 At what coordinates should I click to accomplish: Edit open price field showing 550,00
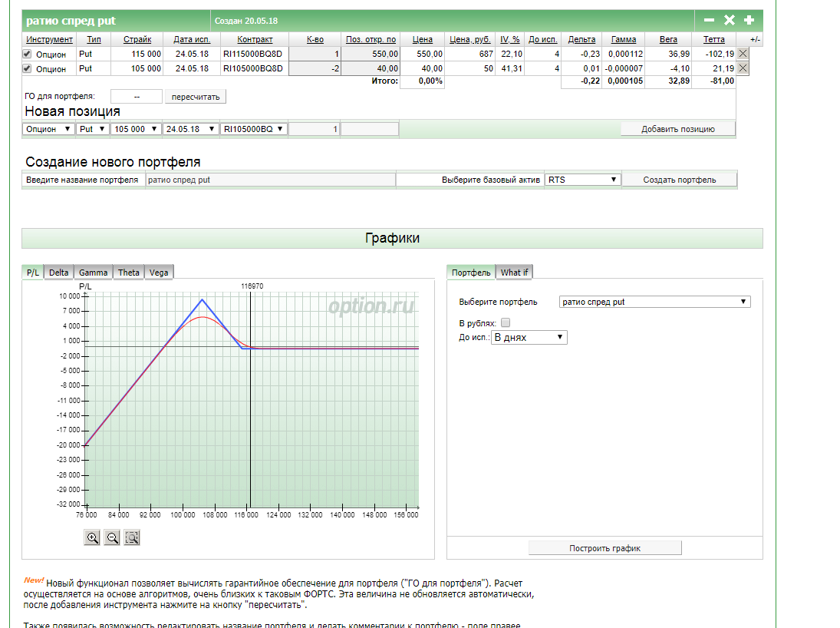coord(371,54)
